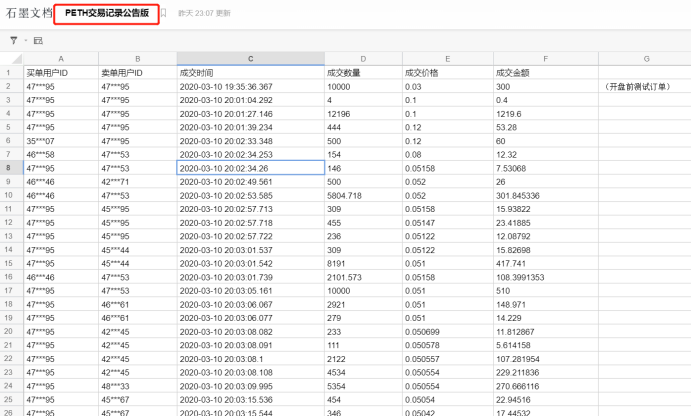Click the 成交时间 header cell
The height and width of the screenshot is (416, 691).
tap(251, 73)
